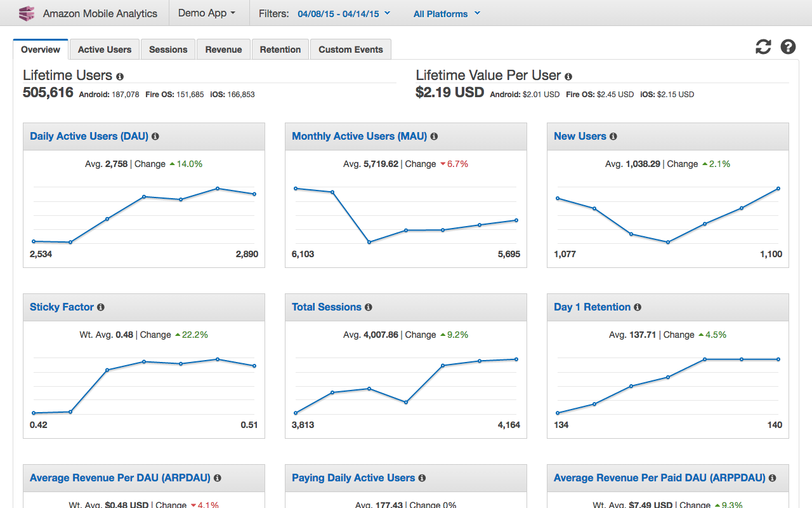Open the All Platforms dropdown
The image size is (812, 508).
447,13
